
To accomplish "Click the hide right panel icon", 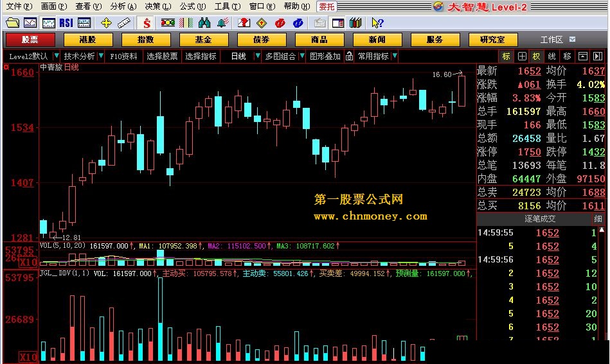I will pyautogui.click(x=598, y=56).
